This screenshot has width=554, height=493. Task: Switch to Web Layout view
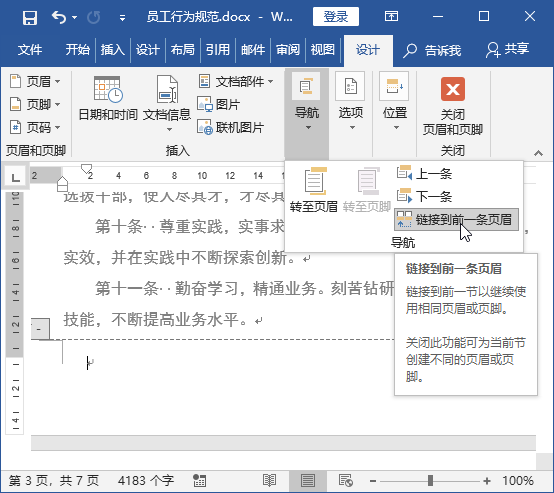tap(345, 481)
